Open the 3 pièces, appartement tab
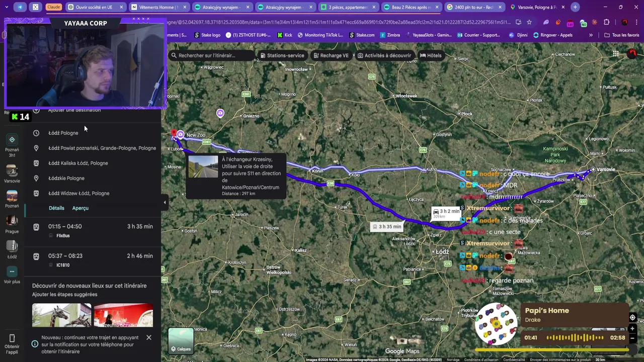Viewport: 644px width, 362px height. click(348, 7)
